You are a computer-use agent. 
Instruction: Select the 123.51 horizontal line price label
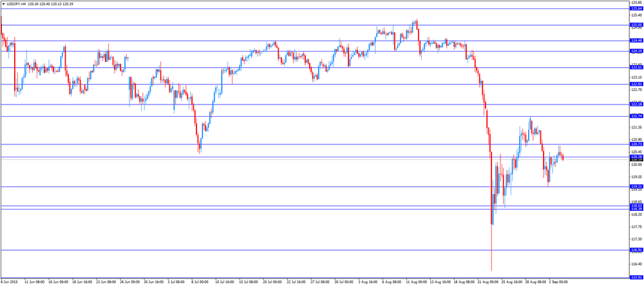point(637,68)
